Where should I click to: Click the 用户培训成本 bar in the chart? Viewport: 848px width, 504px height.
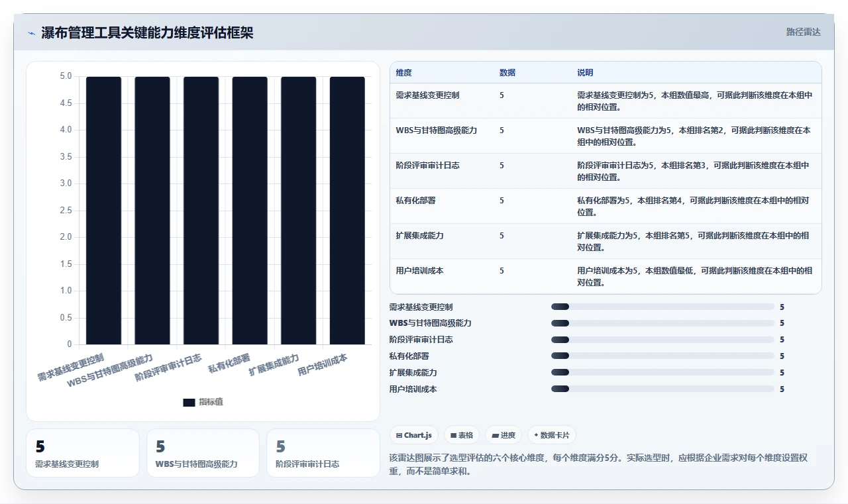[x=347, y=211]
